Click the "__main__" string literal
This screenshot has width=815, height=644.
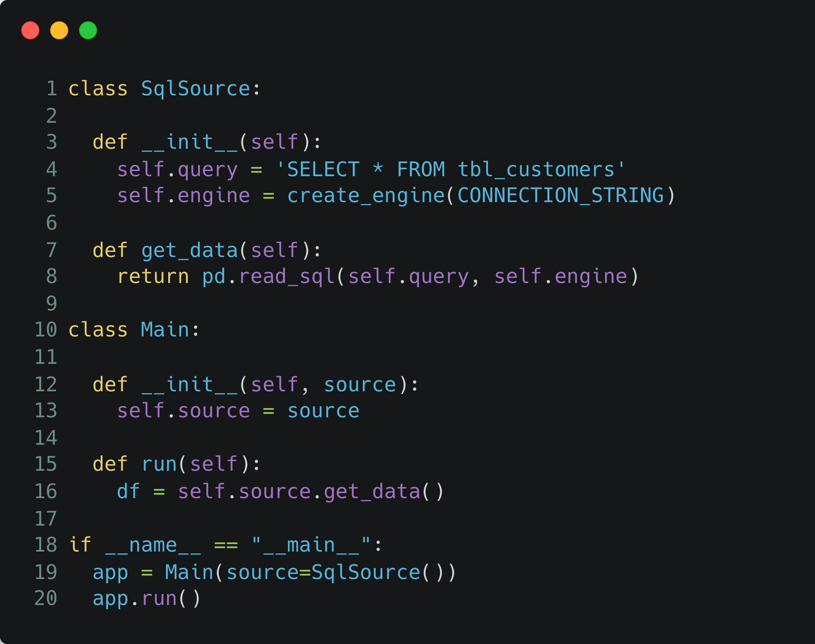point(311,545)
